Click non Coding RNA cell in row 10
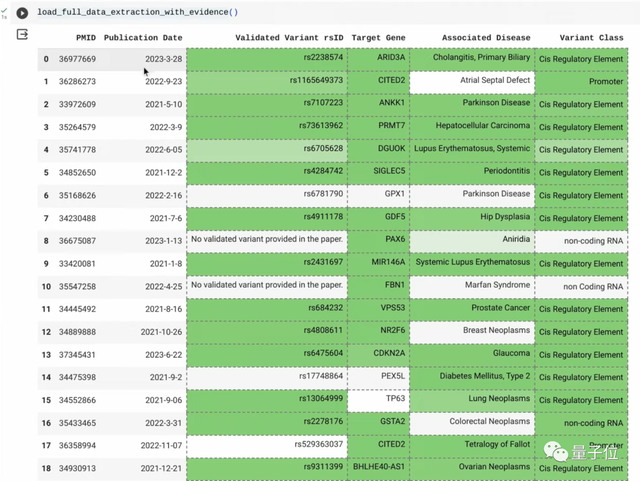 581,287
